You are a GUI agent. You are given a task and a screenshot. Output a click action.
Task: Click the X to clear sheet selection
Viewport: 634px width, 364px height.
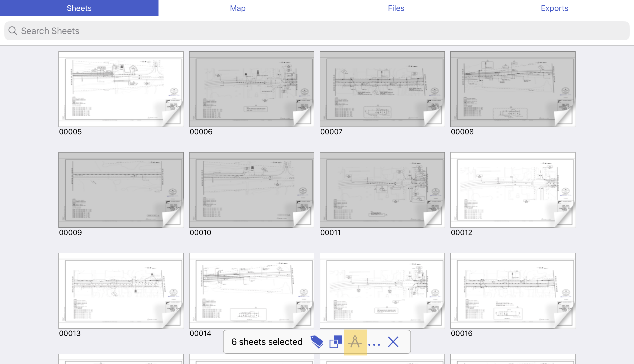[x=393, y=342]
